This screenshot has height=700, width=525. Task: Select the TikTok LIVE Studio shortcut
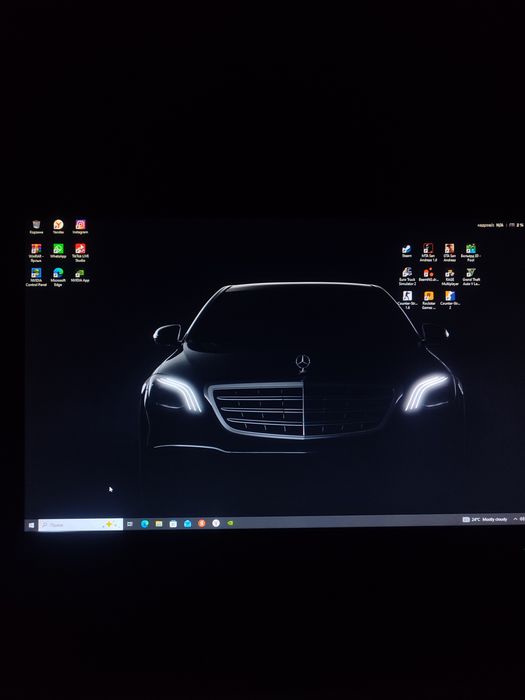80,253
